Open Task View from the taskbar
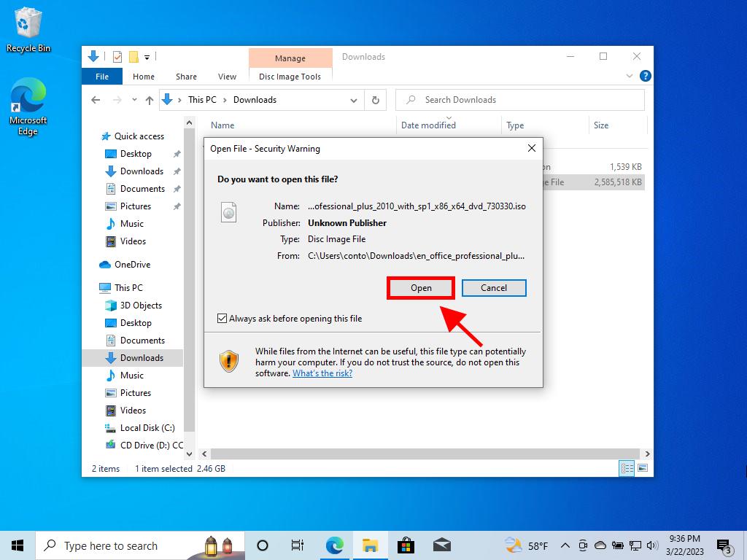747x560 pixels. [298, 545]
